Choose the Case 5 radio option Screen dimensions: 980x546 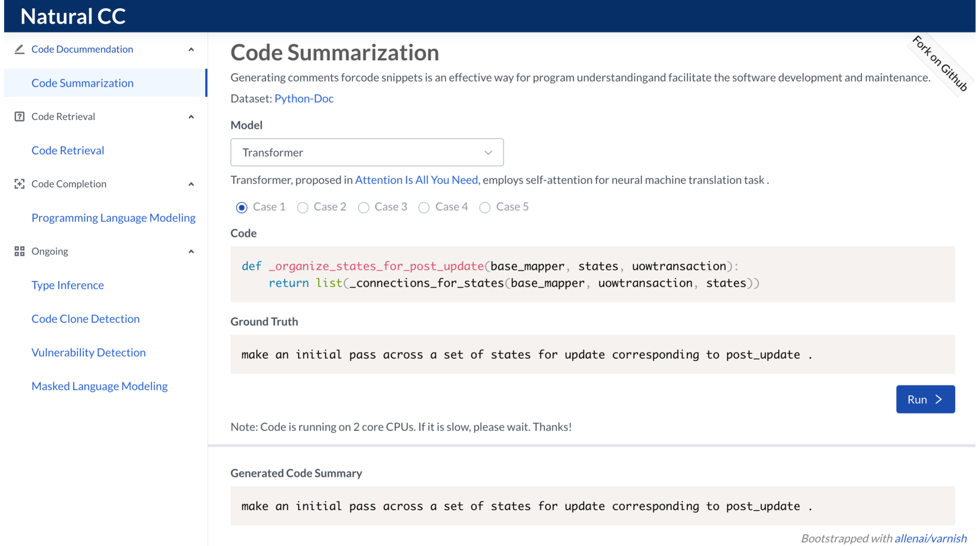click(485, 207)
